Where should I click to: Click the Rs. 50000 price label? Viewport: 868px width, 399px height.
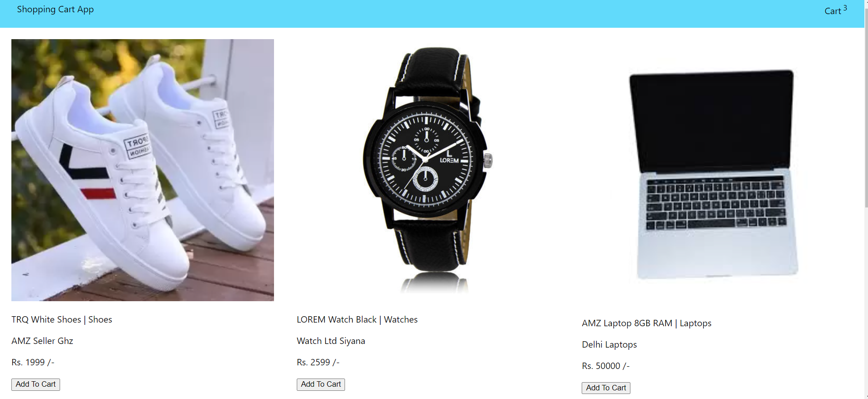click(x=606, y=366)
